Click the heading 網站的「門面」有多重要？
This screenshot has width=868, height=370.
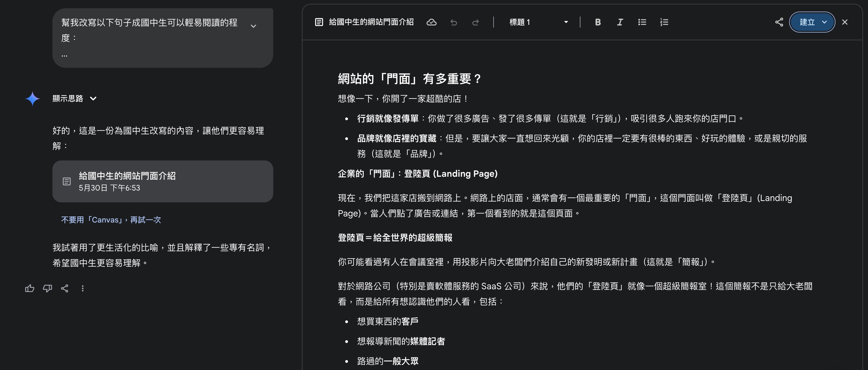(409, 79)
